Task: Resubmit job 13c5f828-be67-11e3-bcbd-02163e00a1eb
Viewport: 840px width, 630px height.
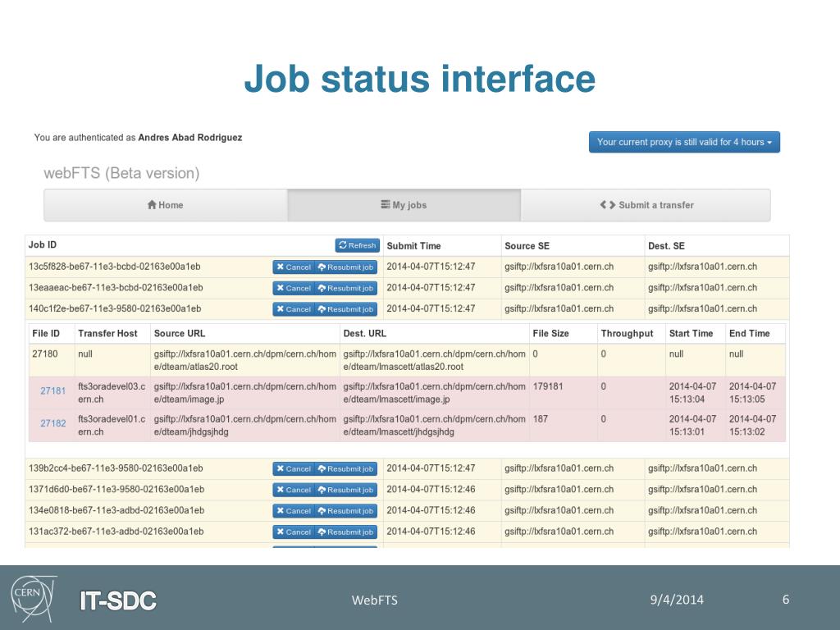Action: pos(345,267)
